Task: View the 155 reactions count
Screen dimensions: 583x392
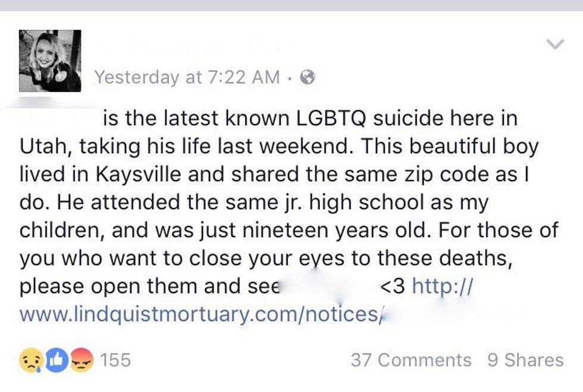Action: click(x=115, y=360)
